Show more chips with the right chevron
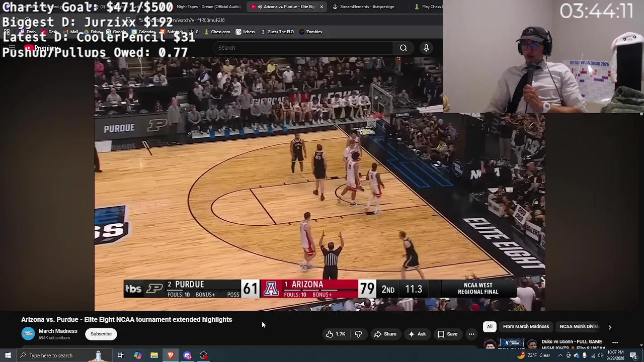 pos(610,327)
